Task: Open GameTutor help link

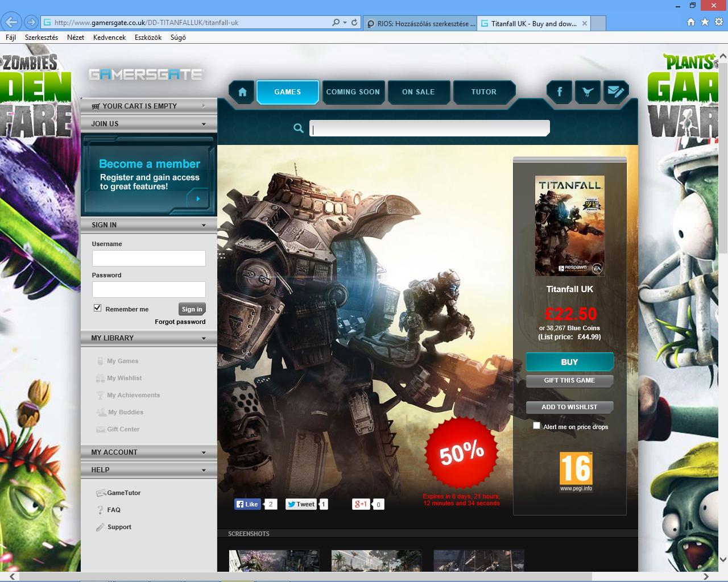Action: pos(124,493)
